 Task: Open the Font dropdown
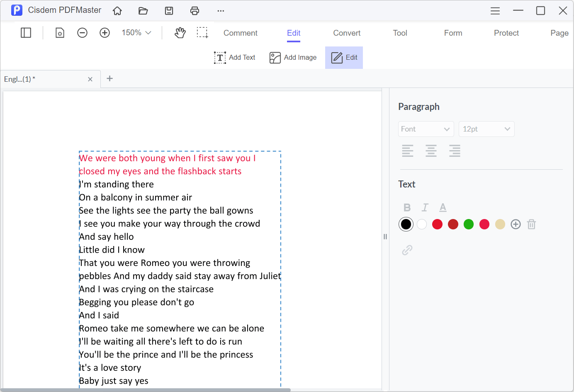tap(426, 129)
